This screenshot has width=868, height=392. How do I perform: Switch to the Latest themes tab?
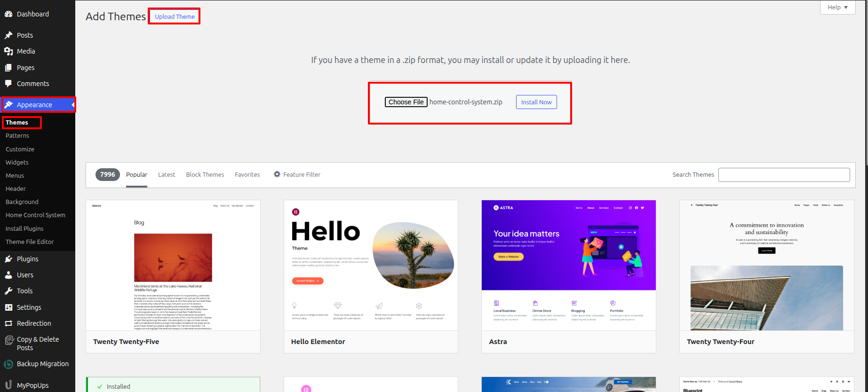click(167, 174)
